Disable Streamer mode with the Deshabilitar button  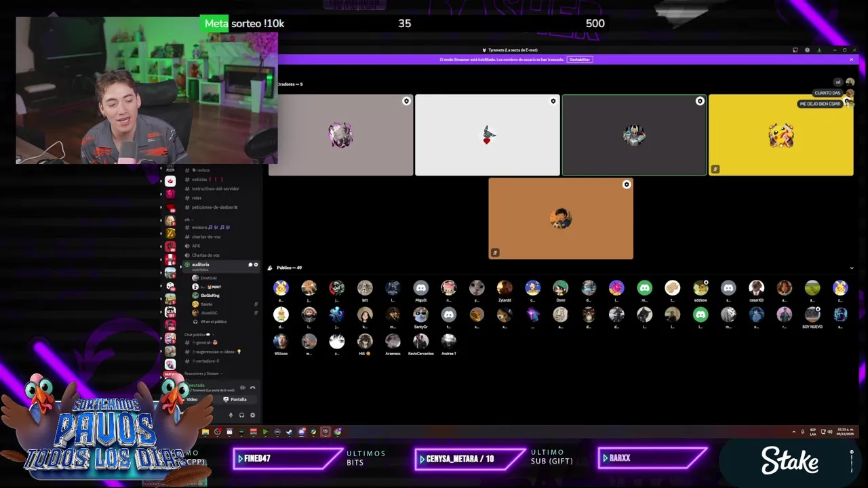click(580, 60)
